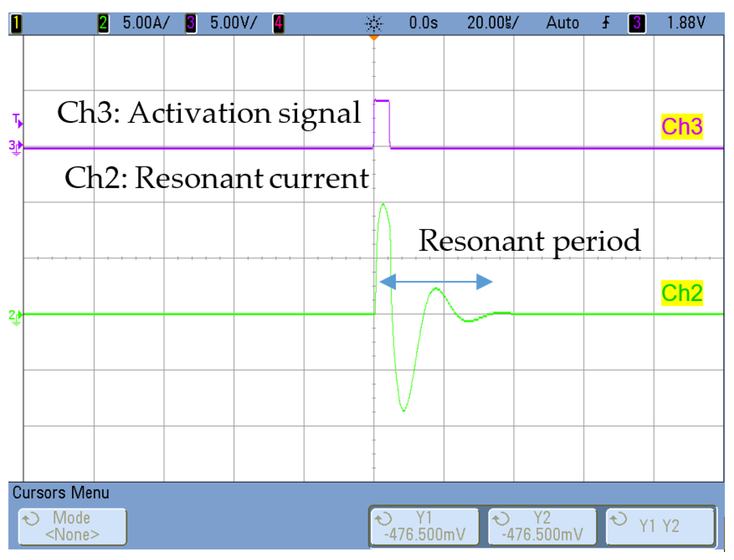
Task: Click the rotary icon on Y2 softkey
Action: coord(501,519)
